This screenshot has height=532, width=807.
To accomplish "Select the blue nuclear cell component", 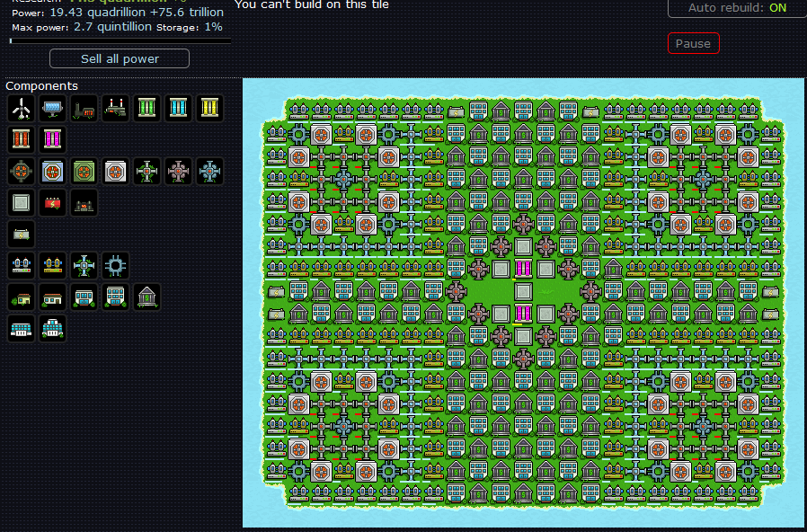I will [x=178, y=108].
